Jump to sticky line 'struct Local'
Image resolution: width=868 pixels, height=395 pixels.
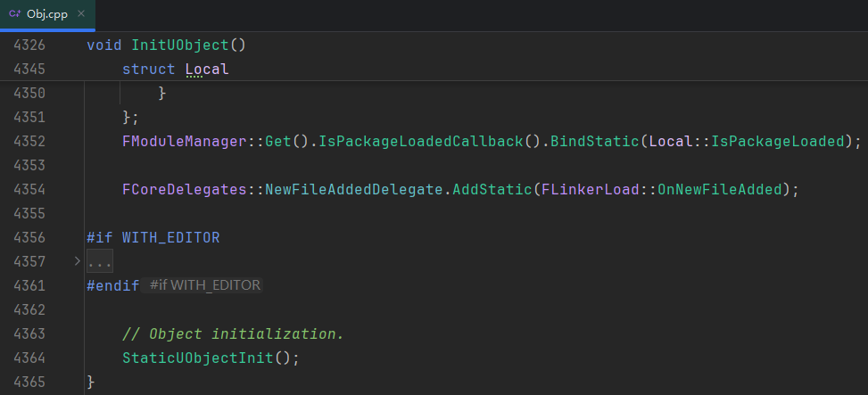click(175, 69)
